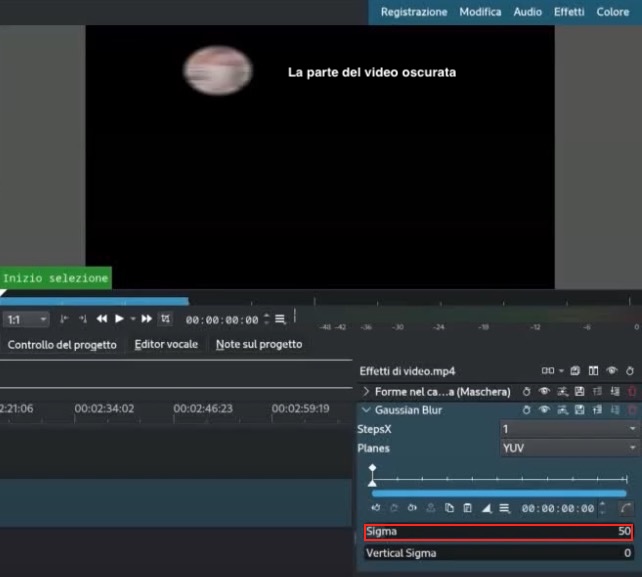Go to previous keyframe icon
Viewport: 642px width, 577px height.
[375, 508]
